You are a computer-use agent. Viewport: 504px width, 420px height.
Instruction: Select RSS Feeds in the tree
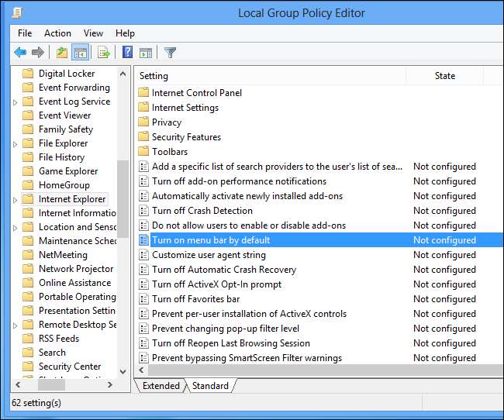[59, 339]
